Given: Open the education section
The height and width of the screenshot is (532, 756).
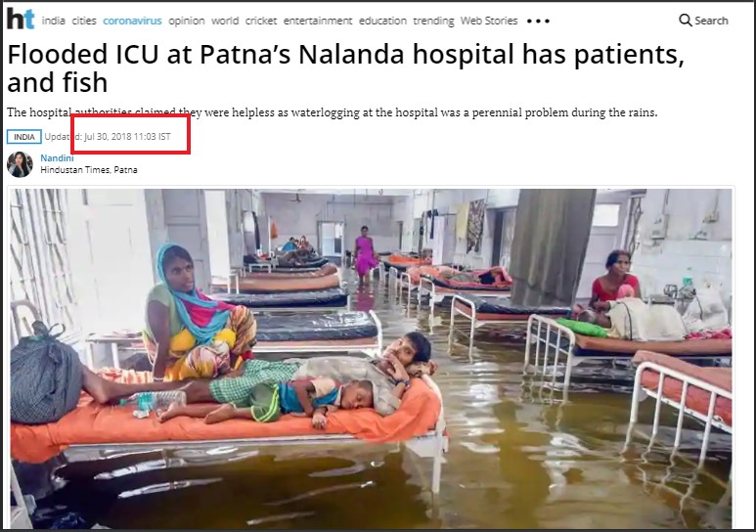Looking at the screenshot, I should coord(382,21).
